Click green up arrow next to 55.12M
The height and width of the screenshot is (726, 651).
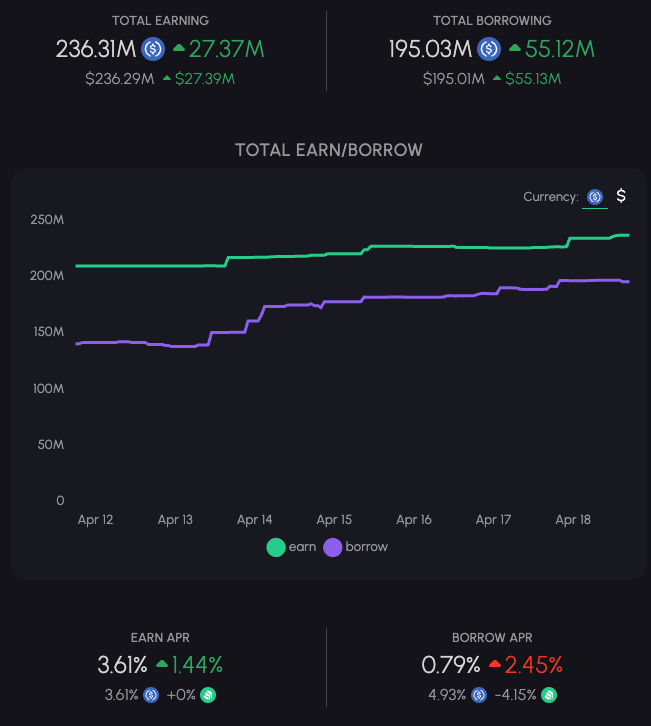(515, 47)
